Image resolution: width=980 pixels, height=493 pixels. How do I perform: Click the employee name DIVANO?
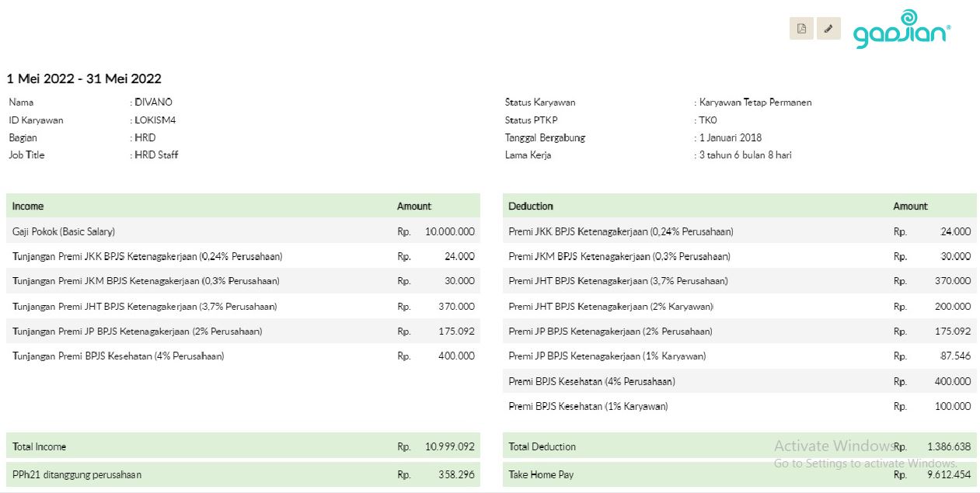[x=154, y=102]
